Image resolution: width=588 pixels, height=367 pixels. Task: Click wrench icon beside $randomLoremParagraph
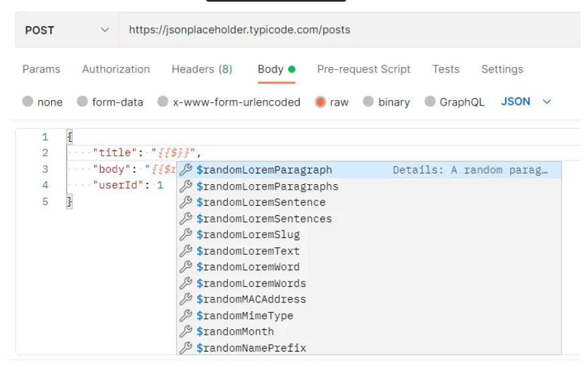pyautogui.click(x=185, y=170)
